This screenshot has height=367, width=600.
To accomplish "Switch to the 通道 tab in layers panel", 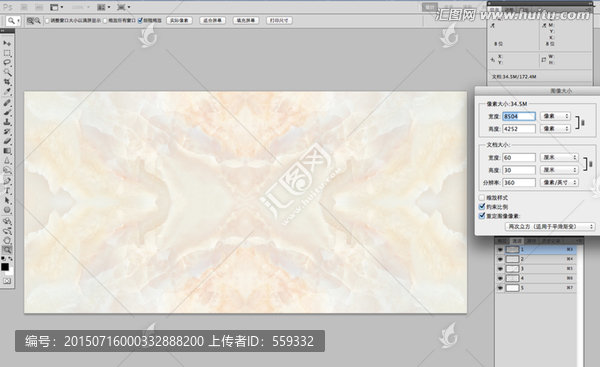I will point(517,241).
